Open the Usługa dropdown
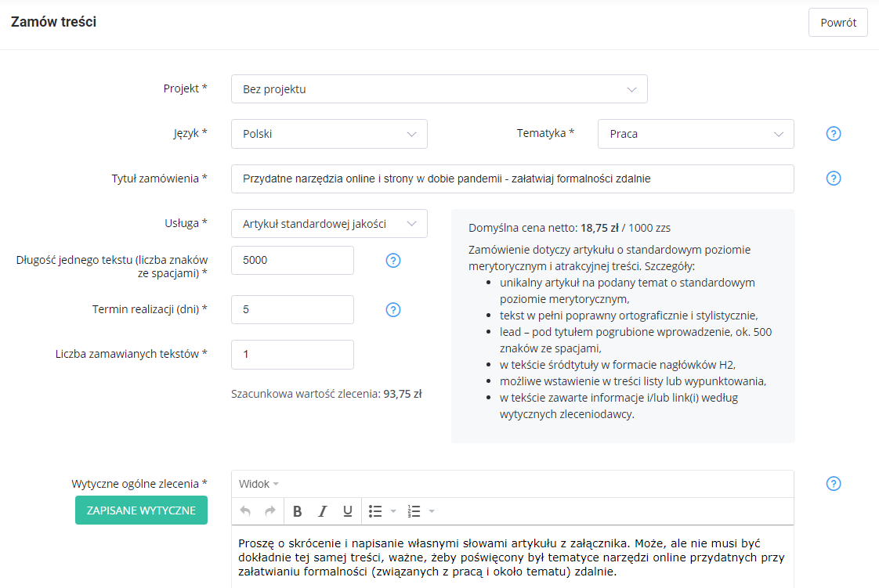 330,223
